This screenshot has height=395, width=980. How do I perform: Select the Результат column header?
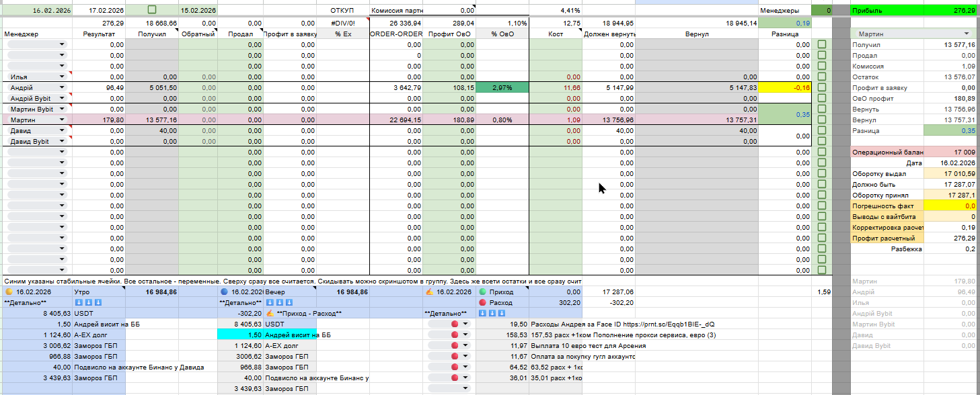98,34
